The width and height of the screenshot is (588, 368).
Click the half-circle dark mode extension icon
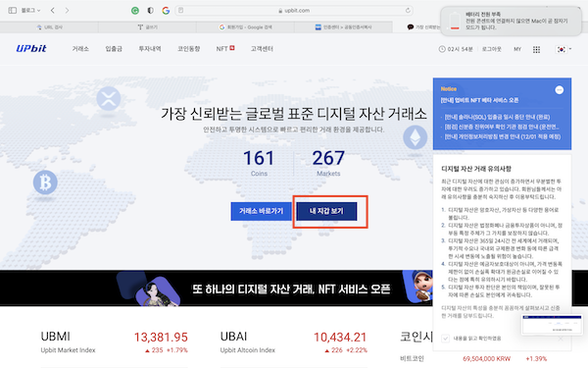coord(150,11)
